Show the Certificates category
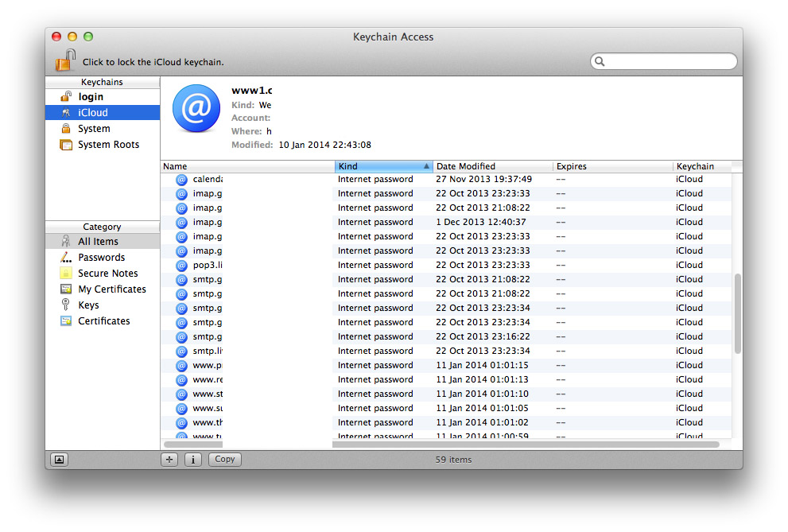Image resolution: width=788 pixels, height=532 pixels. coord(103,321)
